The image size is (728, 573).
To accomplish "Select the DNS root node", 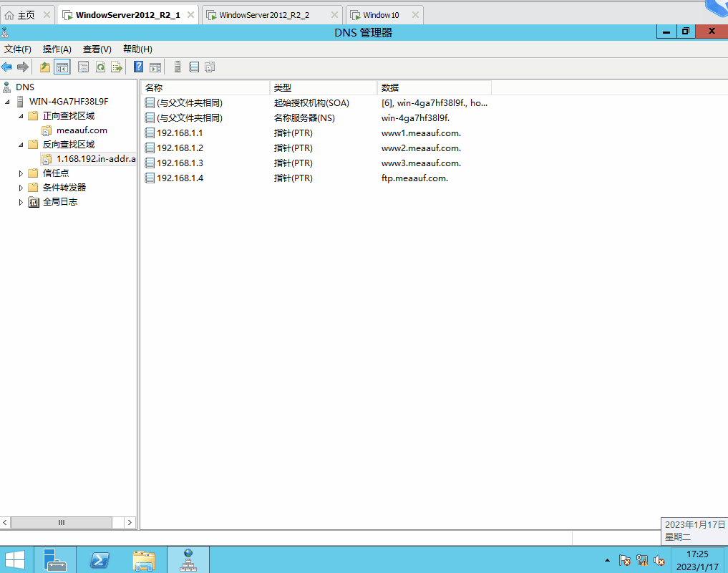I will coord(25,87).
